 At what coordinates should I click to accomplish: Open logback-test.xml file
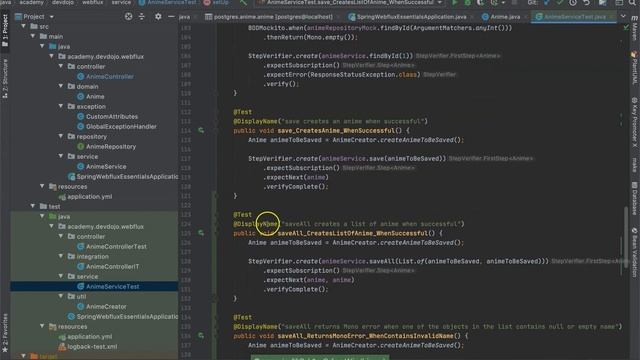coord(88,347)
